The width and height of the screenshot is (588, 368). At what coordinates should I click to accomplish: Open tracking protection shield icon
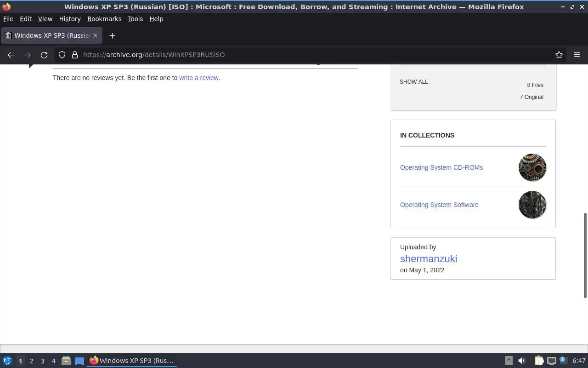pyautogui.click(x=62, y=55)
